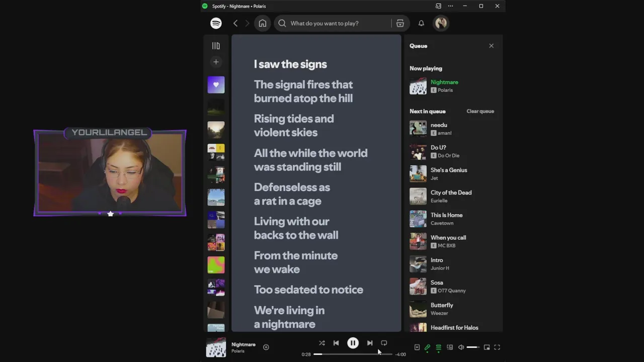This screenshot has height=362, width=644.
Task: Open the miniplayer icon
Action: point(487,347)
